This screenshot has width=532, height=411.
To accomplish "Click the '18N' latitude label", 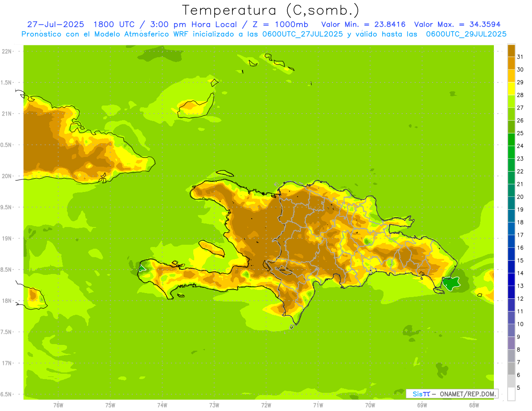I will (x=8, y=301).
